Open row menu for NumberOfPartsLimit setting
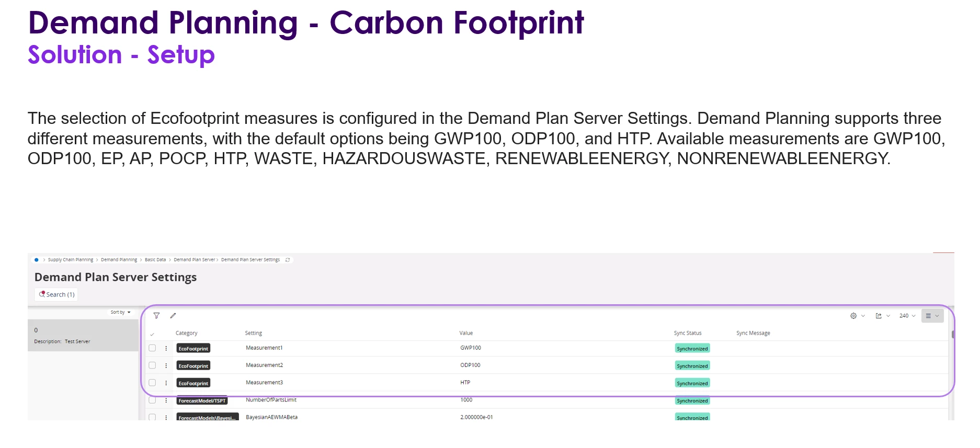This screenshot has width=980, height=448. tap(166, 400)
